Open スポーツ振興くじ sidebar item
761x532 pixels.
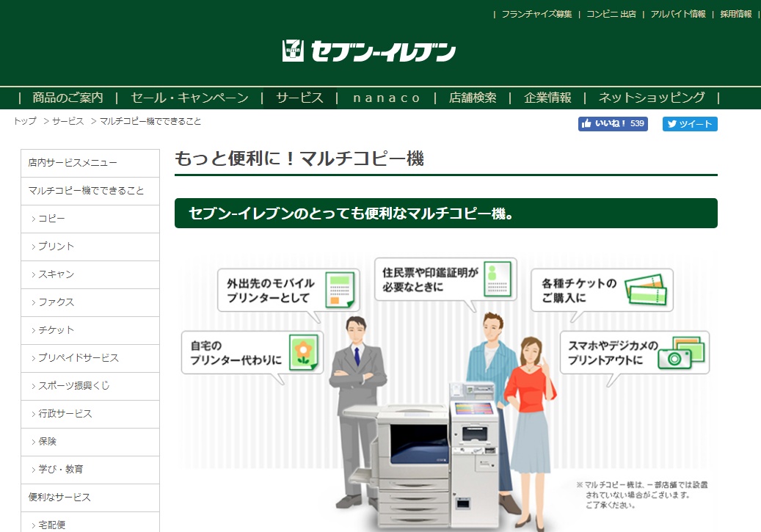(x=90, y=387)
